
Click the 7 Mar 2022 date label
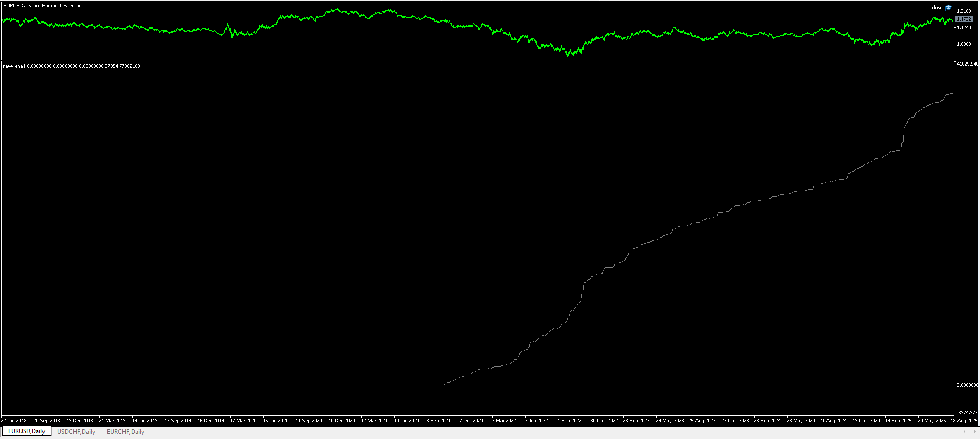(504, 421)
